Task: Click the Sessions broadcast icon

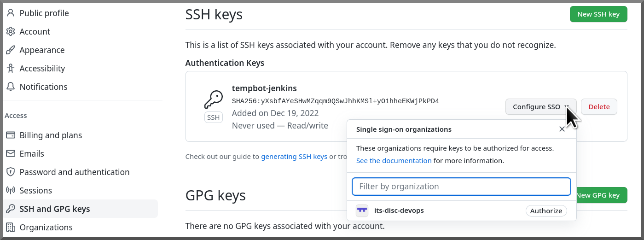Action: point(11,190)
